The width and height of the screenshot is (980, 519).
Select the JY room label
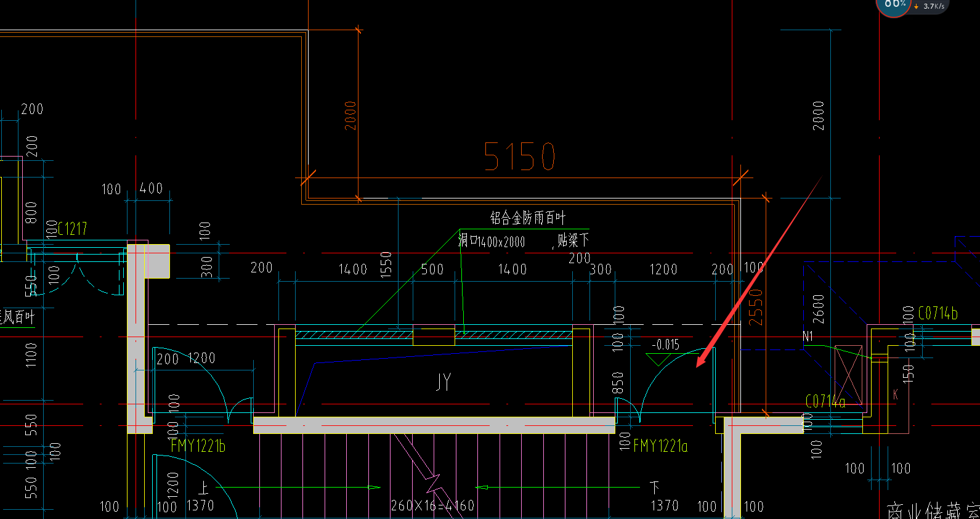tap(443, 382)
